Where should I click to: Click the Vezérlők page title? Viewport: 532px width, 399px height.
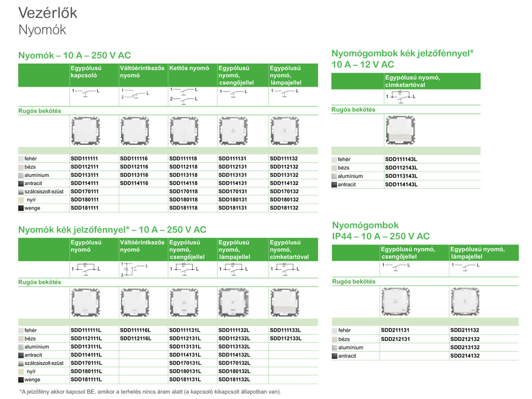pos(48,13)
